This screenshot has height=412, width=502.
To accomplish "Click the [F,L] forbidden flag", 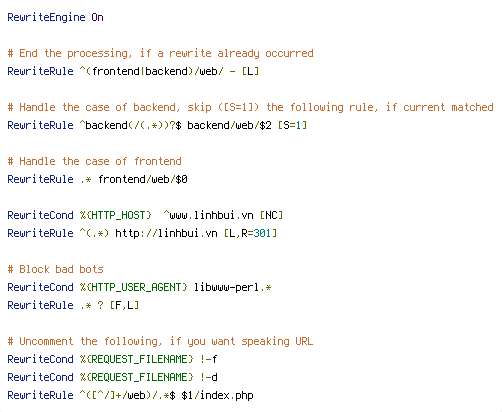I will 124,305.
